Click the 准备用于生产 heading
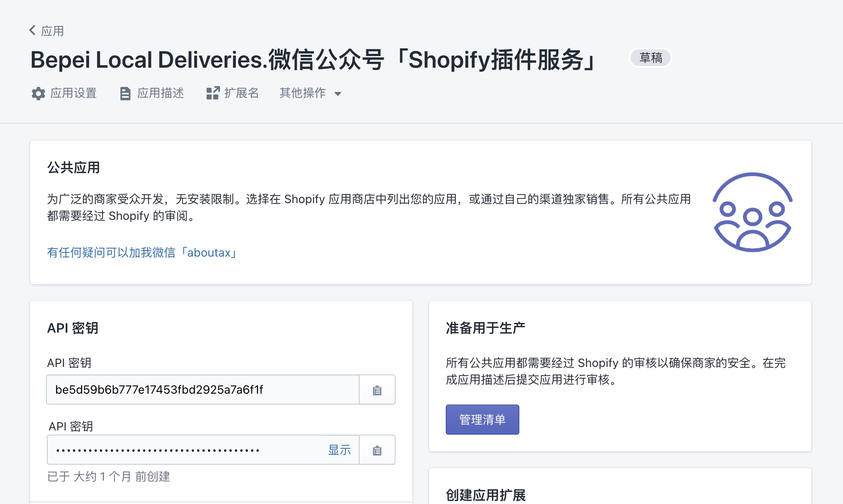Viewport: 843px width, 504px height. [x=485, y=328]
